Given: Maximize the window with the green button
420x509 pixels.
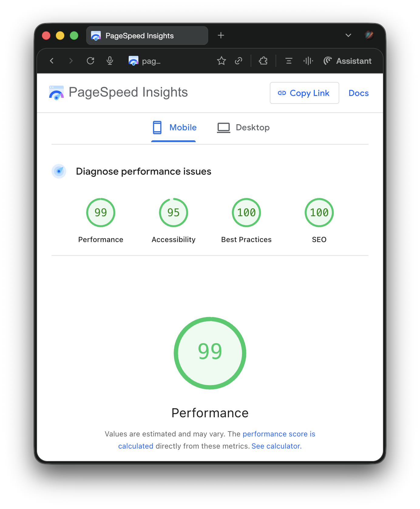Looking at the screenshot, I should [x=74, y=36].
